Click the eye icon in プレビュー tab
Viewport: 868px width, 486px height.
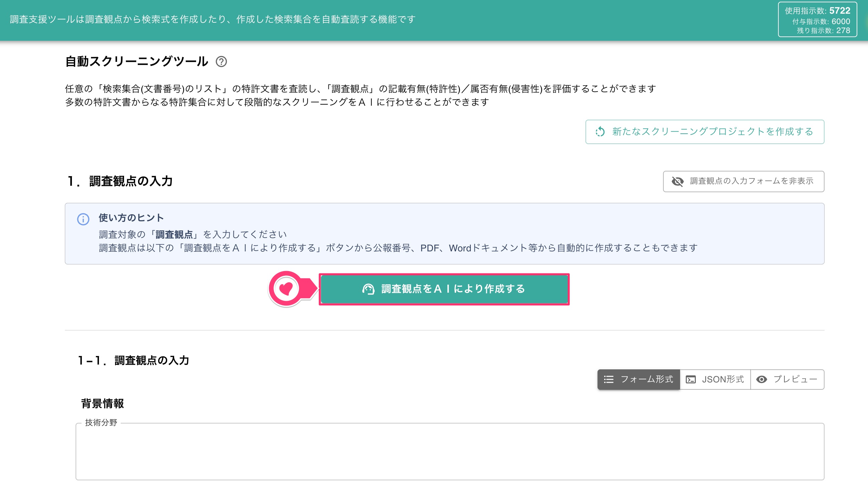762,380
